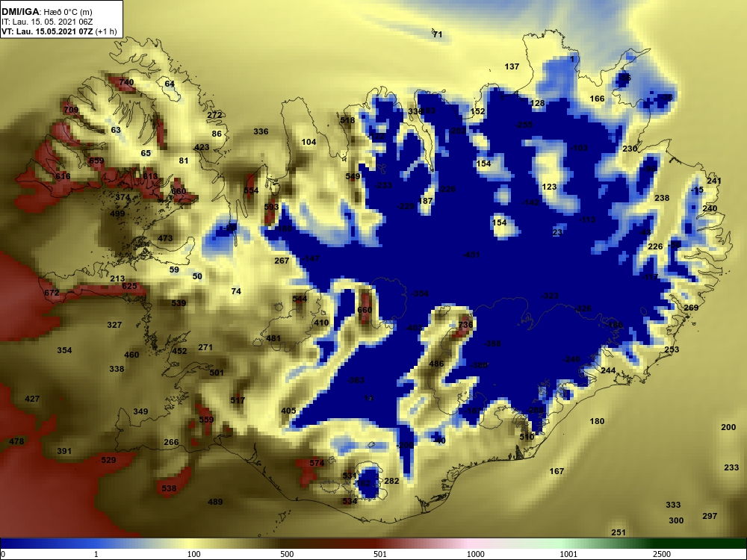Click the map value '736'
This screenshot has height=560, width=747.
click(465, 326)
